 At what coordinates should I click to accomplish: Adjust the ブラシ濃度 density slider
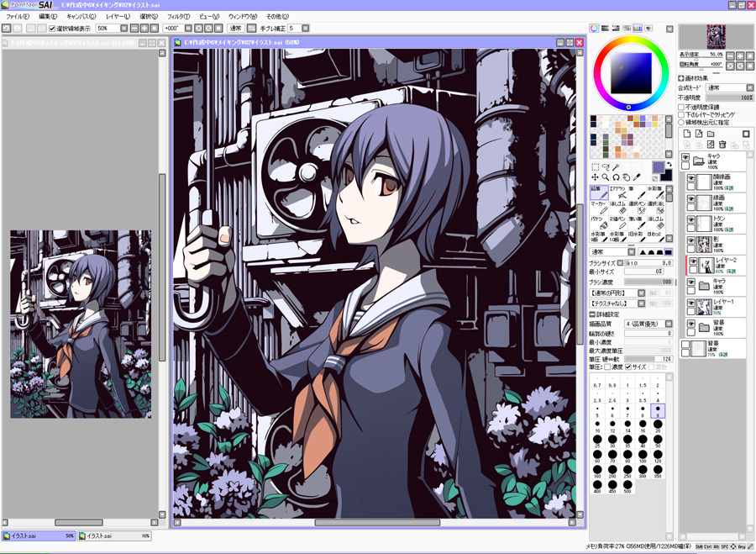point(648,282)
